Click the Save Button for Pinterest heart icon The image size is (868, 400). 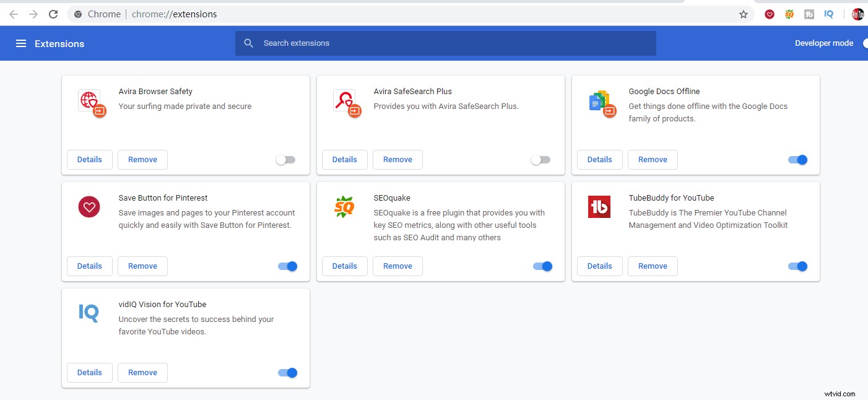pyautogui.click(x=89, y=208)
